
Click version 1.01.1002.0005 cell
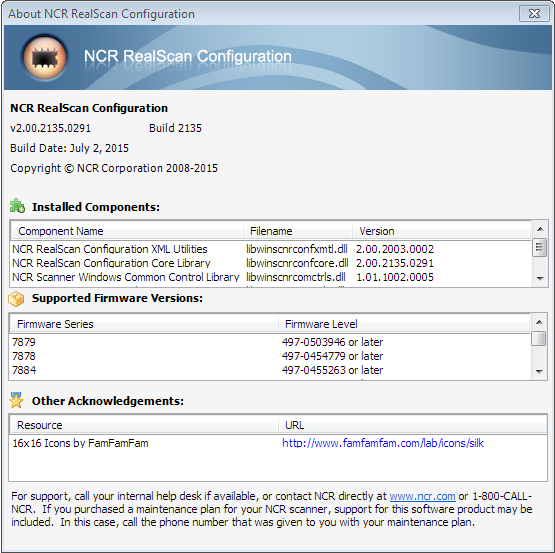[x=395, y=277]
